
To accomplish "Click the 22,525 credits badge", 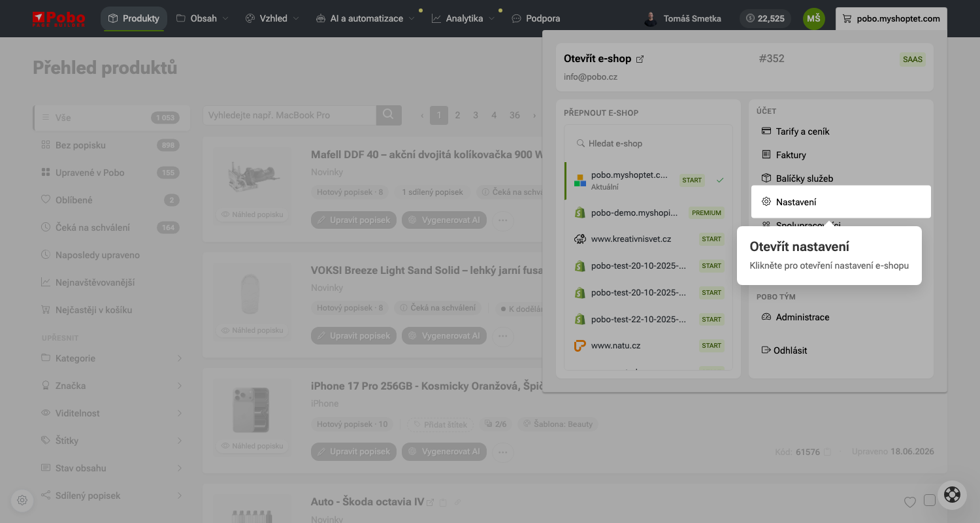I will pos(765,18).
